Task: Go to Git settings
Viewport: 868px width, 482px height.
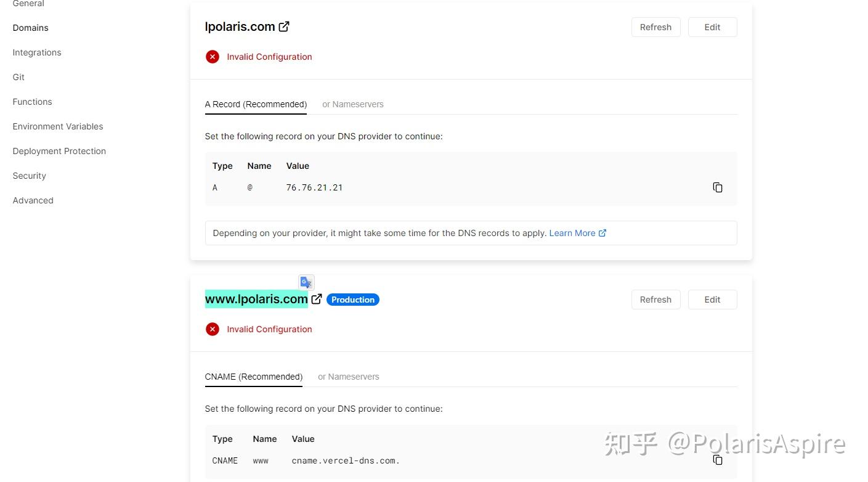Action: [x=18, y=77]
